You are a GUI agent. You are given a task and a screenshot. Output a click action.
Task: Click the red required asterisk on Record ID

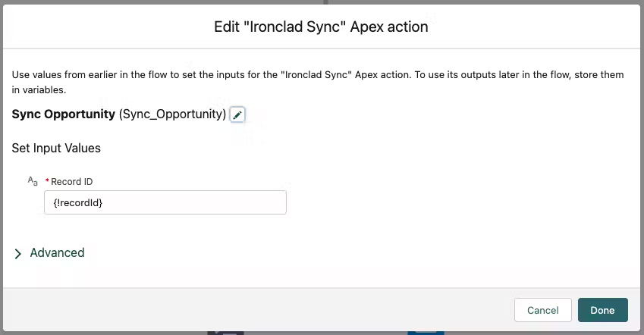pyautogui.click(x=48, y=182)
